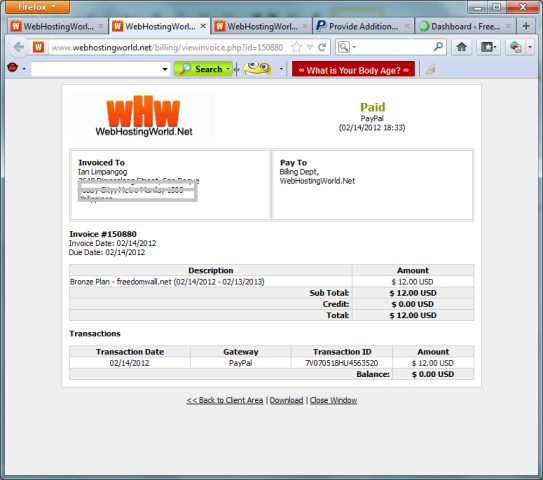Expand the Search button dropdown arrow
This screenshot has height=480, width=543.
(x=228, y=69)
